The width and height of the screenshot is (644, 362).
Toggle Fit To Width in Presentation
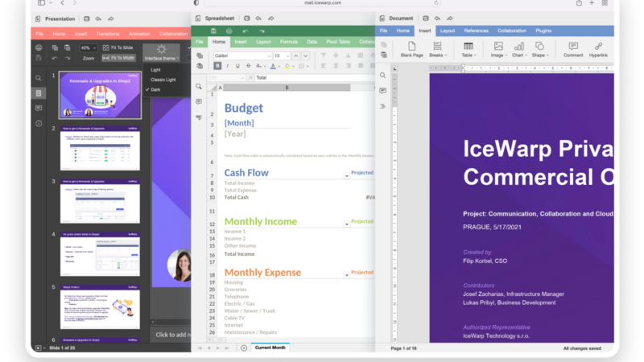118,58
